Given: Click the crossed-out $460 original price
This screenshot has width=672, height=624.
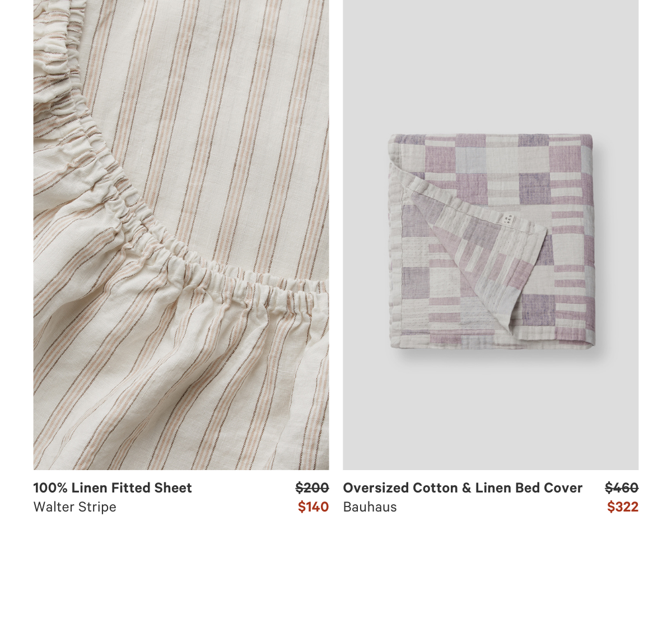Looking at the screenshot, I should pos(622,488).
